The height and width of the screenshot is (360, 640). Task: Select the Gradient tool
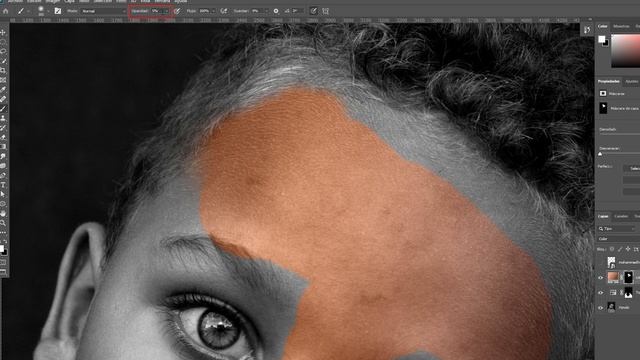pyautogui.click(x=3, y=147)
